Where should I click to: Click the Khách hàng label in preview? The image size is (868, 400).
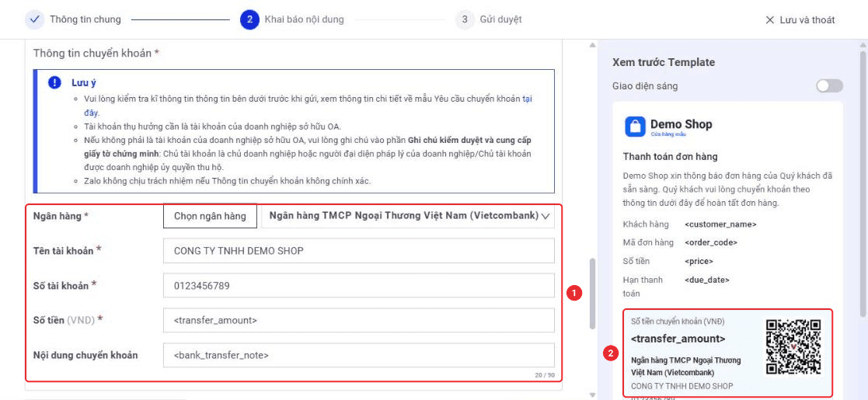[x=646, y=224]
